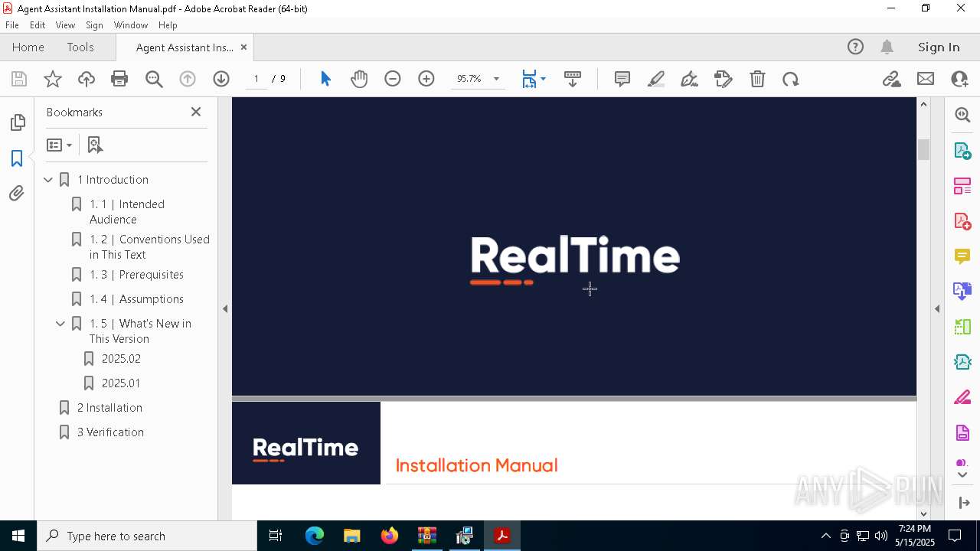Viewport: 980px width, 551px height.
Task: Close the Bookmarks panel
Action: [196, 112]
